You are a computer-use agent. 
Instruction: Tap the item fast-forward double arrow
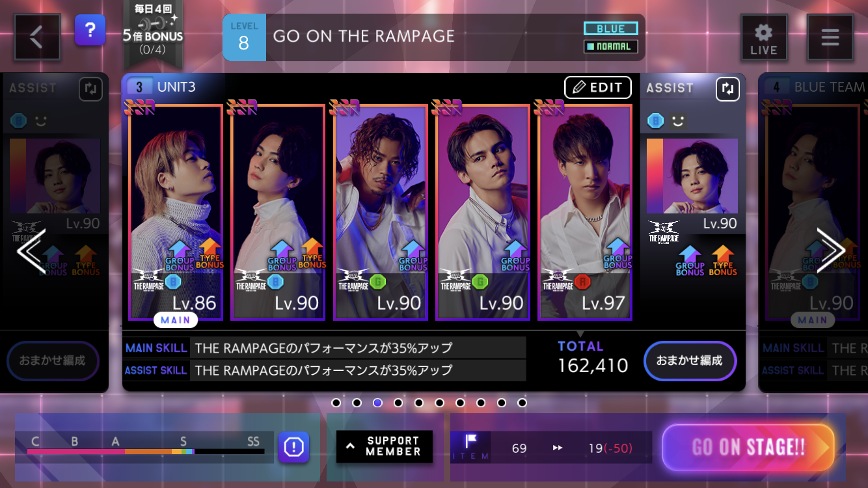558,448
